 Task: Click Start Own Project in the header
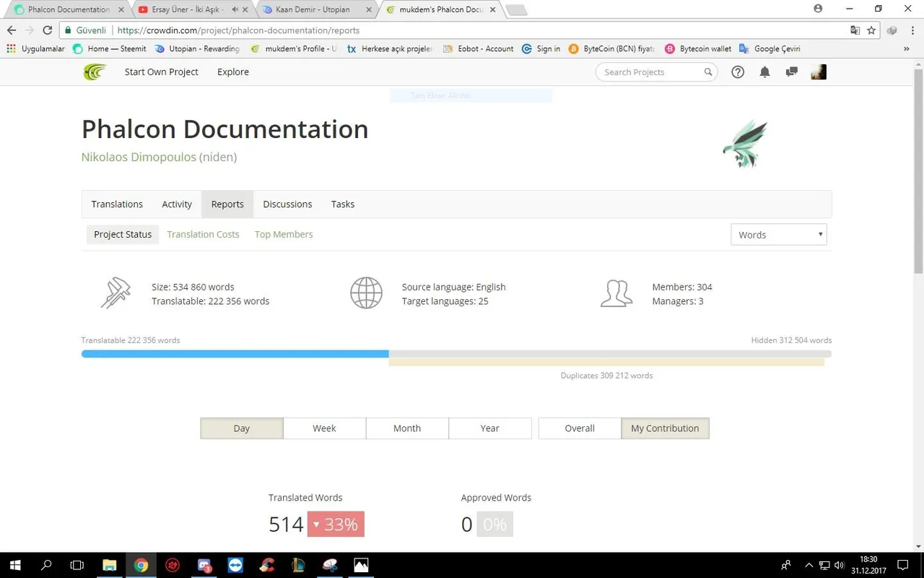pos(161,72)
